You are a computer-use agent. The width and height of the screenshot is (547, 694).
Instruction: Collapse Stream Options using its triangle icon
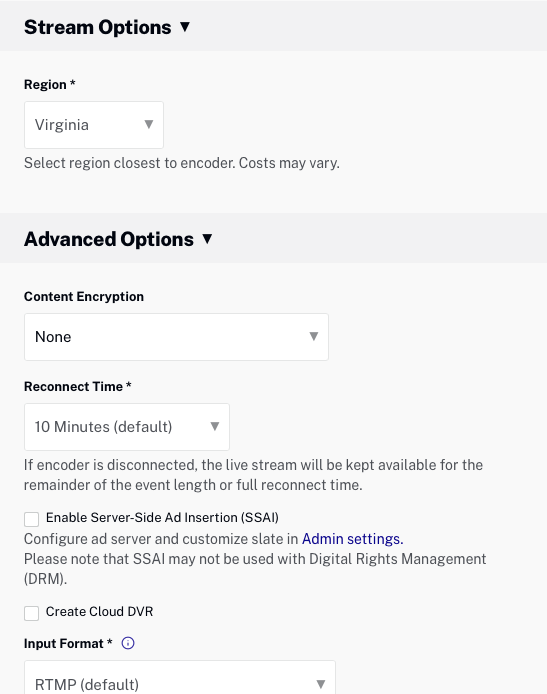click(185, 27)
